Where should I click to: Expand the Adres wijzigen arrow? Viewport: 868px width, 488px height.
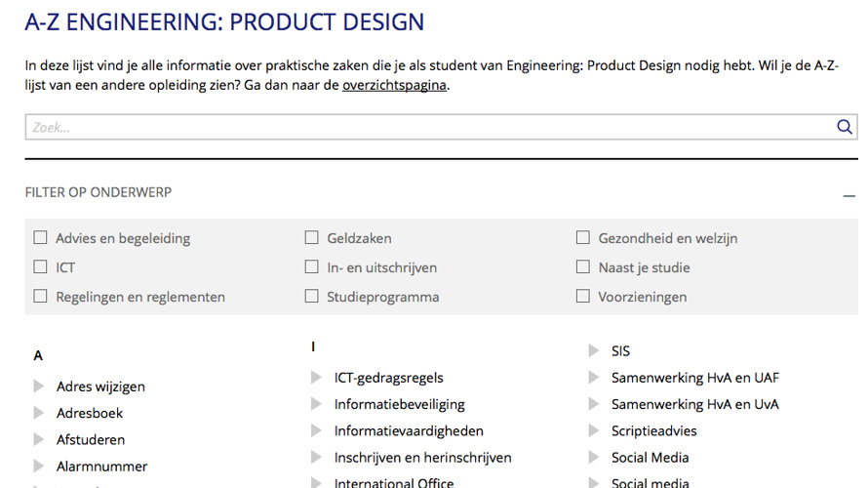pos(39,386)
